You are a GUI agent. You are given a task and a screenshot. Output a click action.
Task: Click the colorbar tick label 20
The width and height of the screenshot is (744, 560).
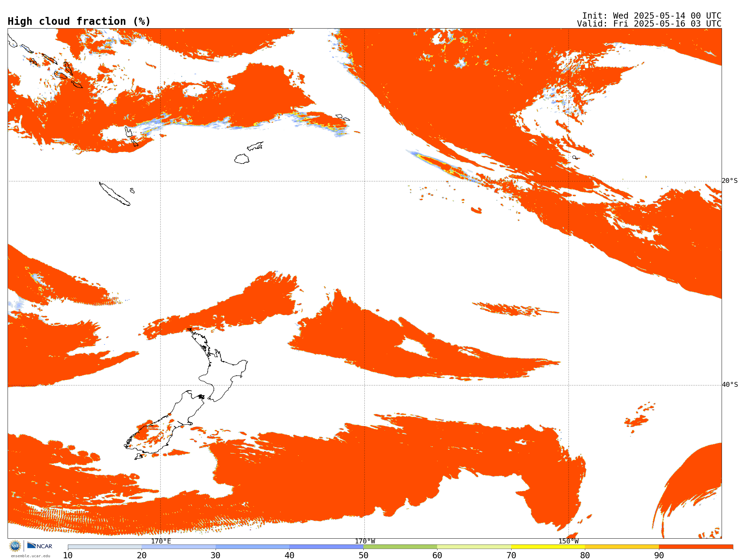(x=142, y=555)
